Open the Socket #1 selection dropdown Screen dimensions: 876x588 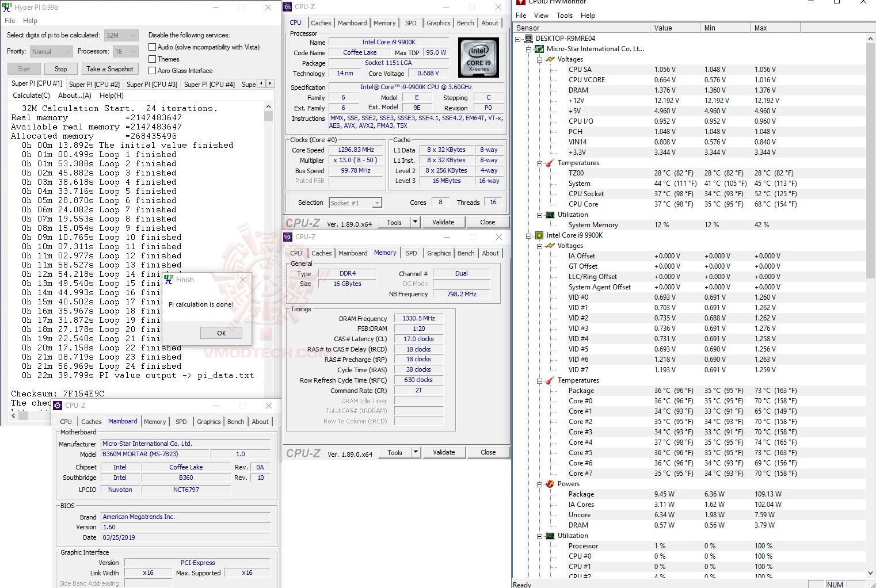click(x=355, y=203)
